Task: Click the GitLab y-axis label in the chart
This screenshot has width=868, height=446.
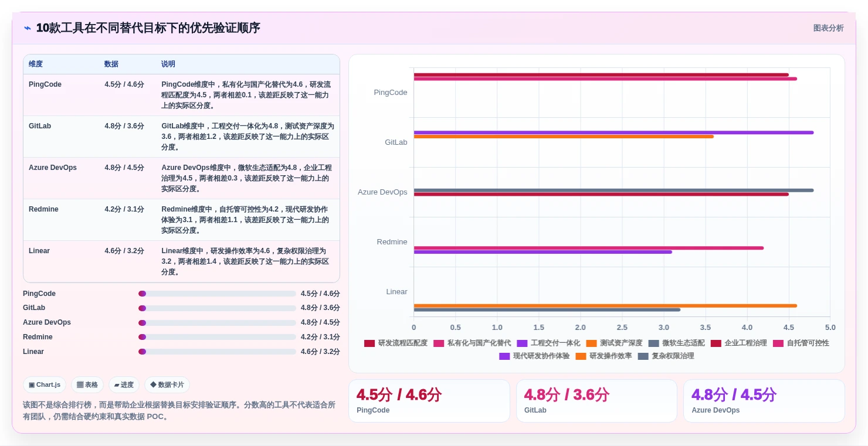Action: pos(396,142)
